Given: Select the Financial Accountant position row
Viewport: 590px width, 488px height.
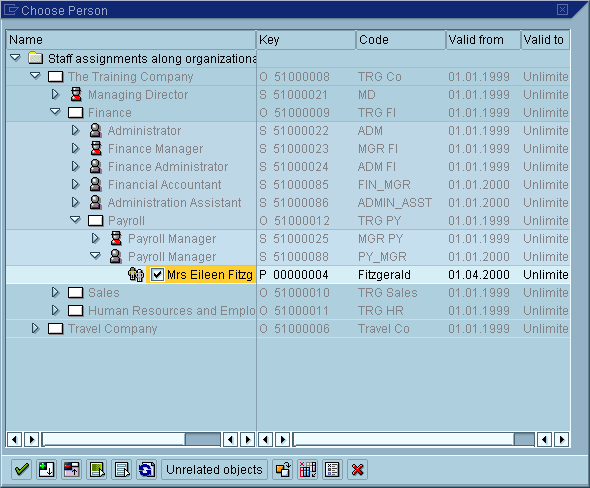Looking at the screenshot, I should click(x=164, y=184).
